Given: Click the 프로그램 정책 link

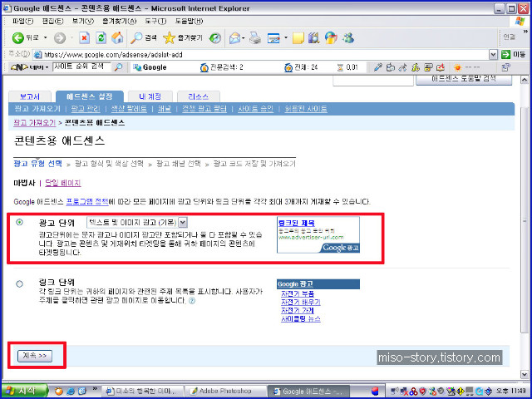Looking at the screenshot, I should [x=87, y=202].
